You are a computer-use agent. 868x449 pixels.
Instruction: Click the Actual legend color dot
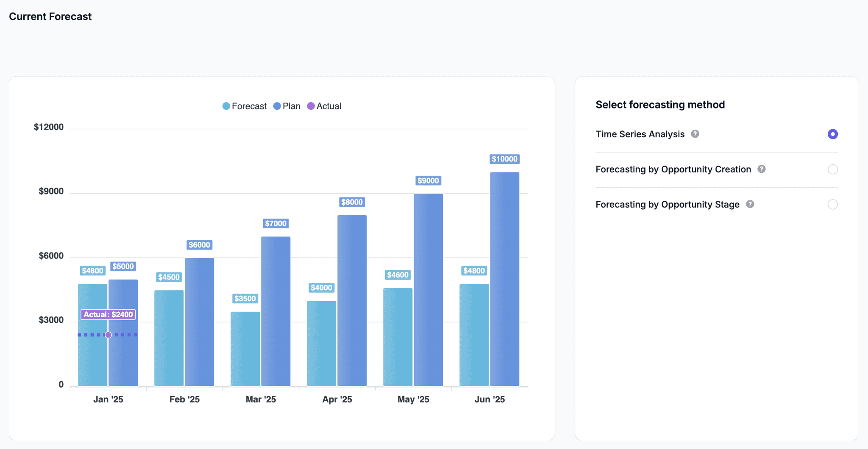point(311,106)
